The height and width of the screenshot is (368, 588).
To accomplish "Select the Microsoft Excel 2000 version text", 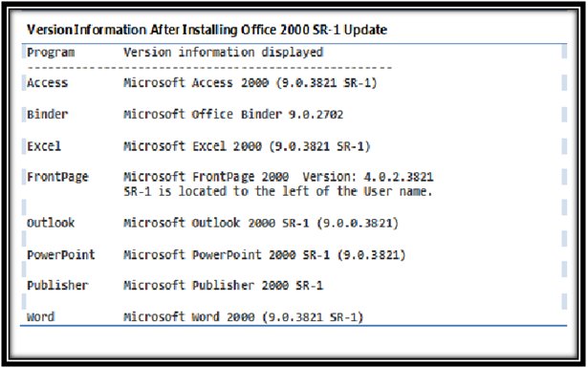I will [x=247, y=146].
